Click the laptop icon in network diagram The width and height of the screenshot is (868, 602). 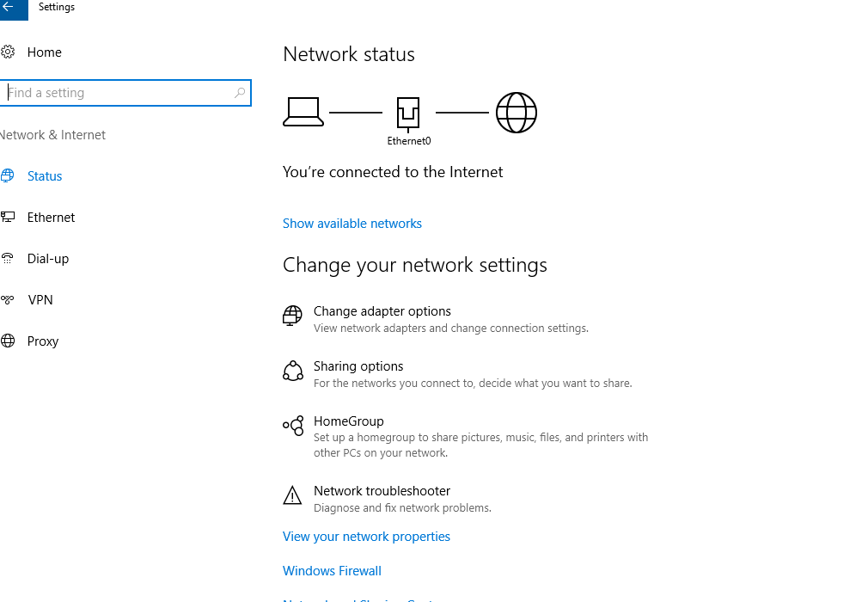[x=303, y=112]
